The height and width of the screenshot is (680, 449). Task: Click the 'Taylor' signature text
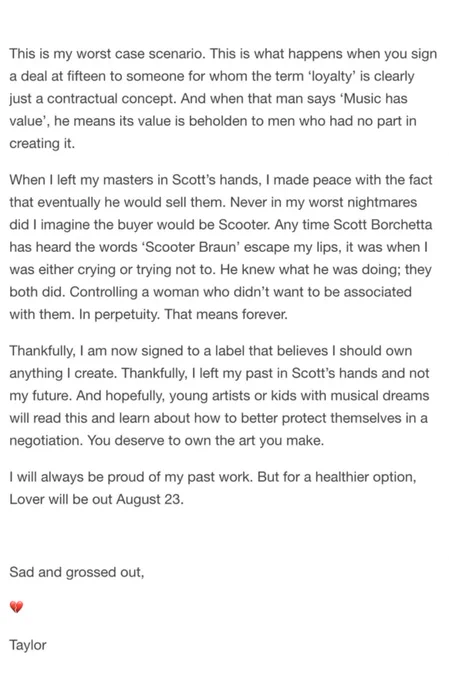[x=28, y=645]
